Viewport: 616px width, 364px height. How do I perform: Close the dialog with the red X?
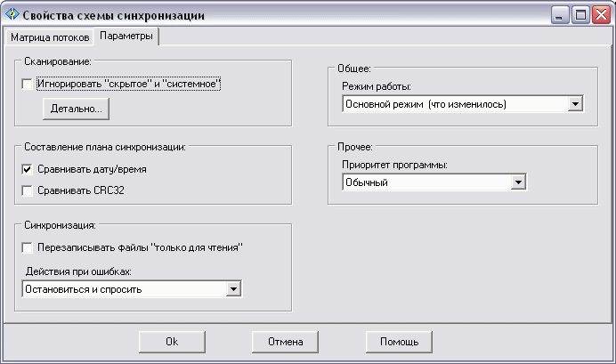[x=600, y=15]
